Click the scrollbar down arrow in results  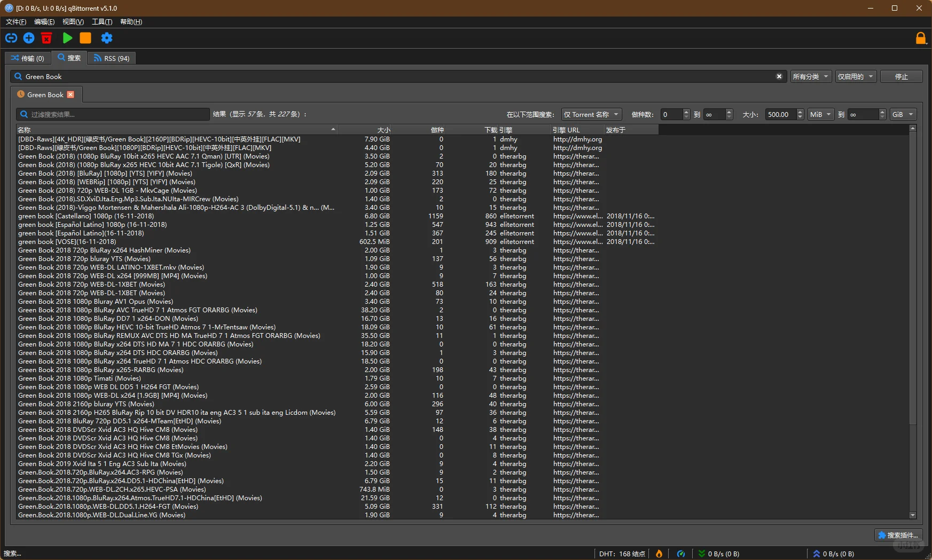(x=913, y=515)
